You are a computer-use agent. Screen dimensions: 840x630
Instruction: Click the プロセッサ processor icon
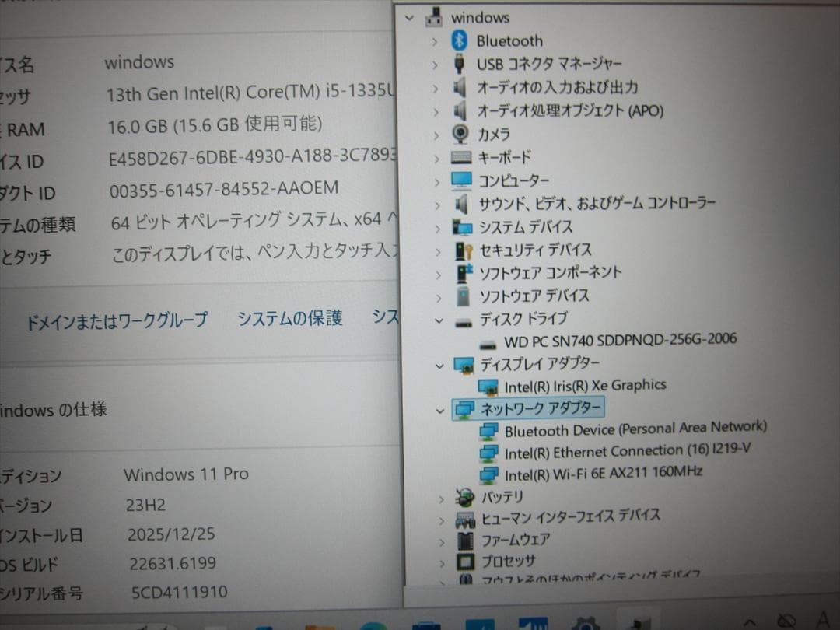[465, 562]
